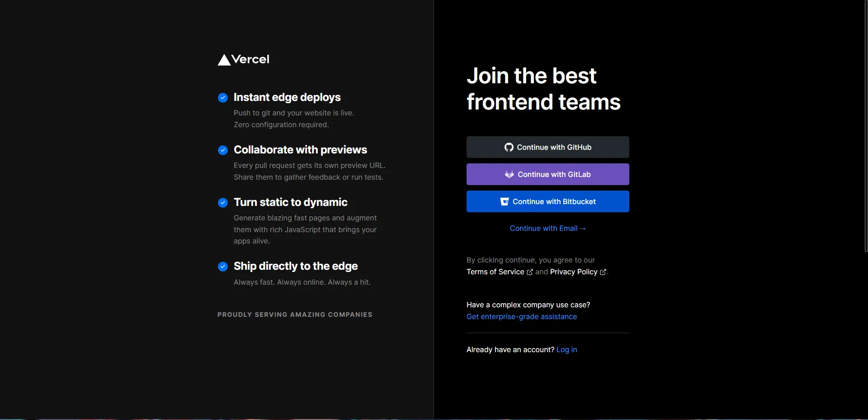
Task: Click the blue checkmark beside Instant edge deploys
Action: click(223, 98)
